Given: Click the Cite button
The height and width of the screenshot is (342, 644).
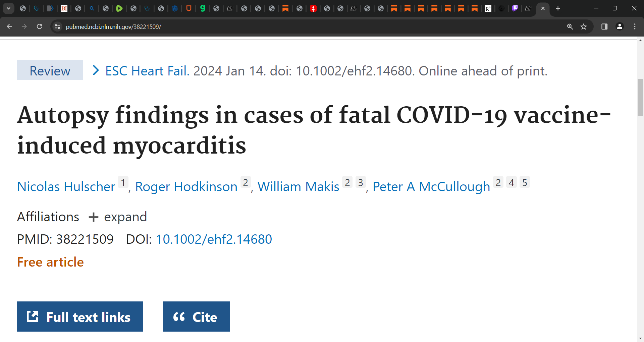Looking at the screenshot, I should 196,316.
